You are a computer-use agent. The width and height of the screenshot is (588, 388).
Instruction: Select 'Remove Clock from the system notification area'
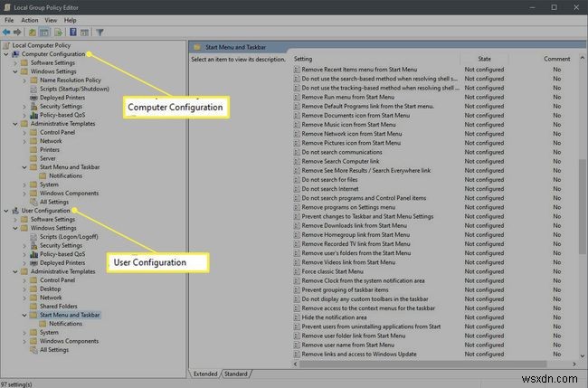[x=363, y=280]
